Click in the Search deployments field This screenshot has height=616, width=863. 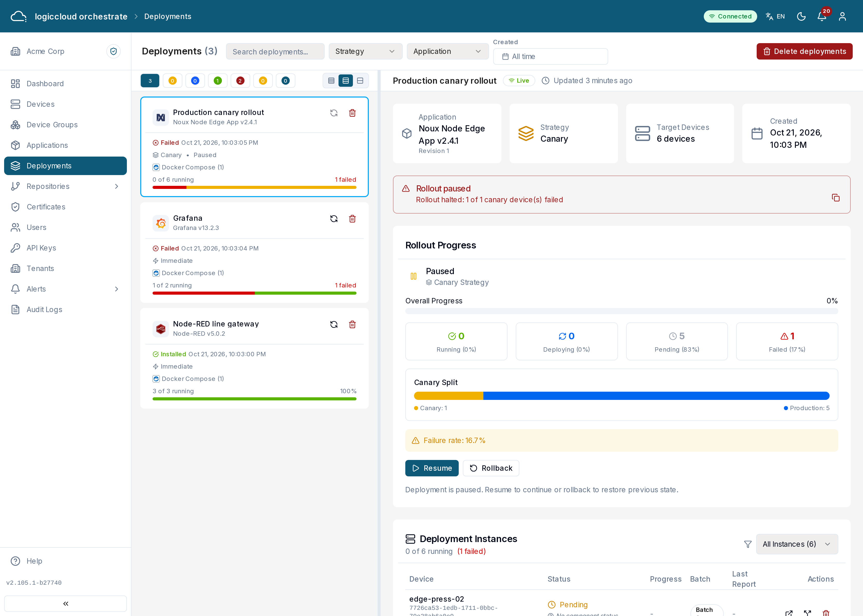[x=275, y=52]
